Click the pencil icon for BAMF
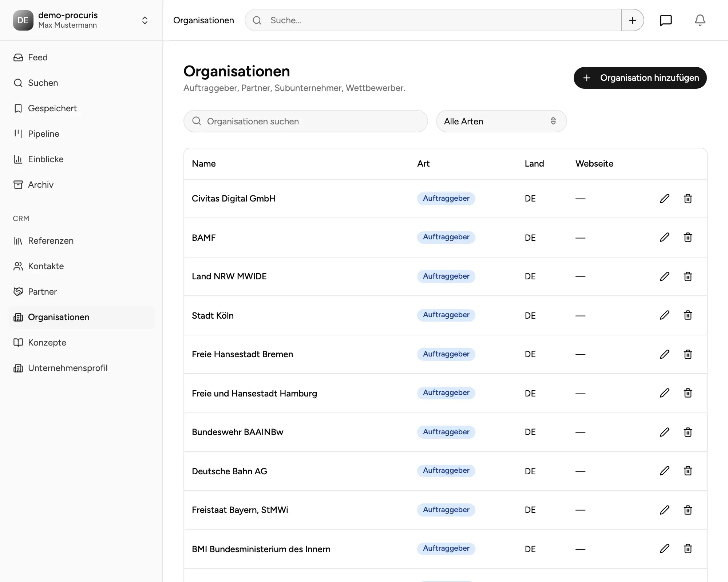 [x=665, y=237]
